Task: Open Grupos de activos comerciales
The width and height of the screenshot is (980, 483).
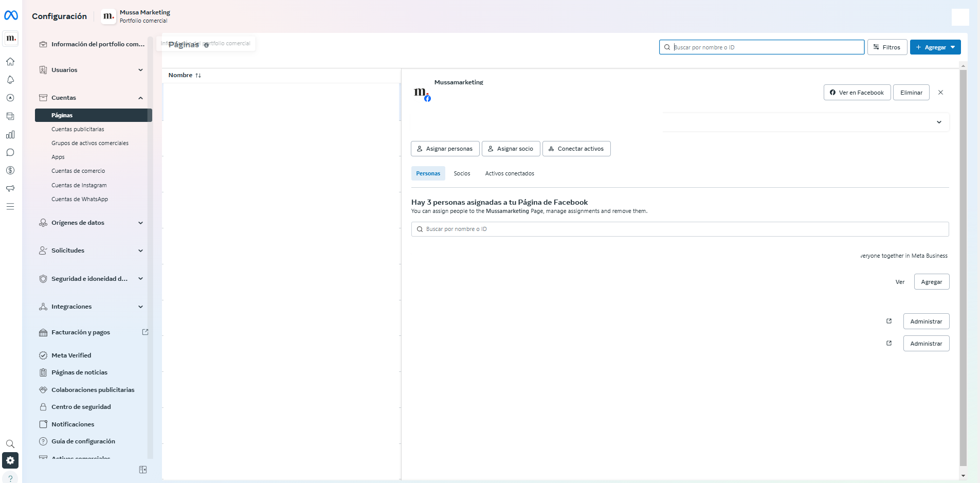Action: [90, 143]
